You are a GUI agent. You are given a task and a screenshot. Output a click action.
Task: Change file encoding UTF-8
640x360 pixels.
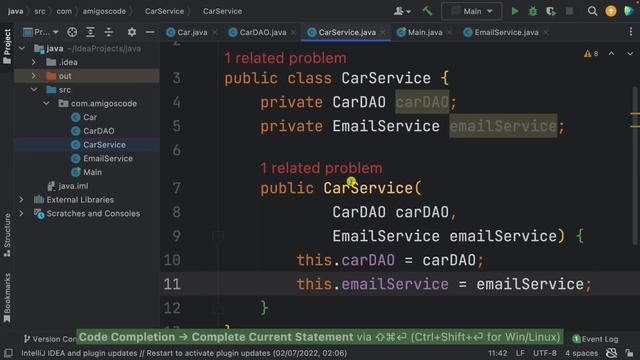(544, 353)
